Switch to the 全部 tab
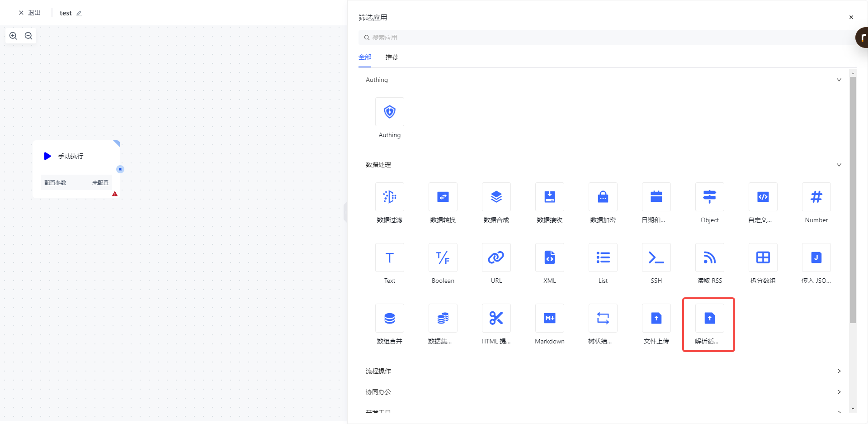 (x=365, y=57)
